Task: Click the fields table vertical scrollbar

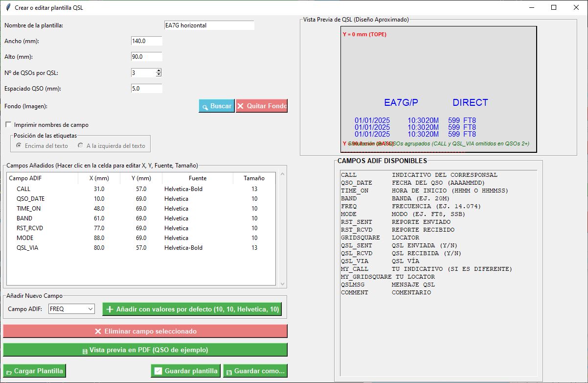Action: click(x=282, y=228)
